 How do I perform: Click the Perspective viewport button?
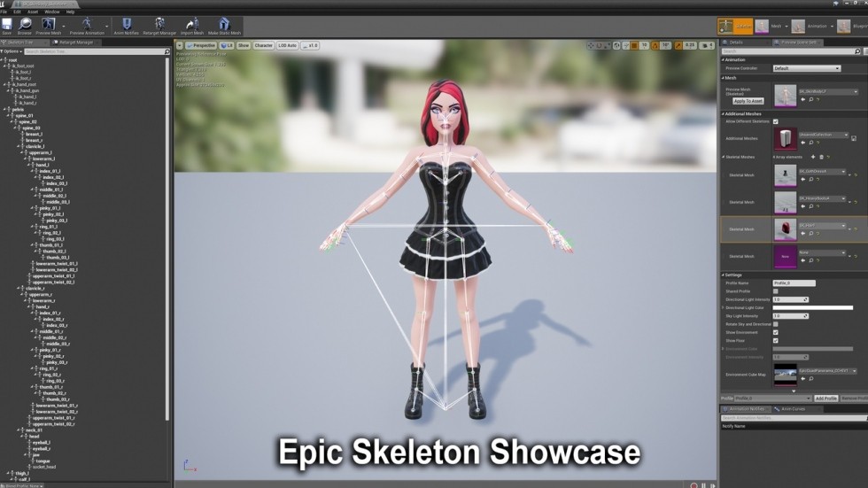coord(201,45)
